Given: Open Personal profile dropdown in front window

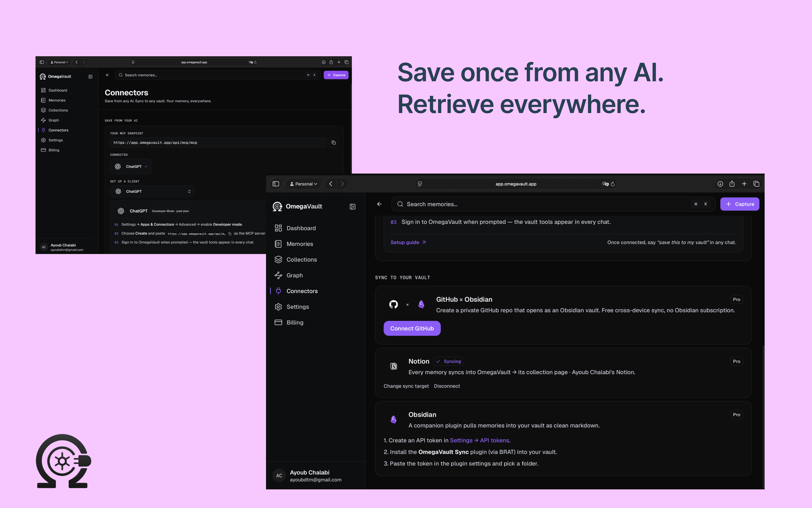Looking at the screenshot, I should (303, 184).
